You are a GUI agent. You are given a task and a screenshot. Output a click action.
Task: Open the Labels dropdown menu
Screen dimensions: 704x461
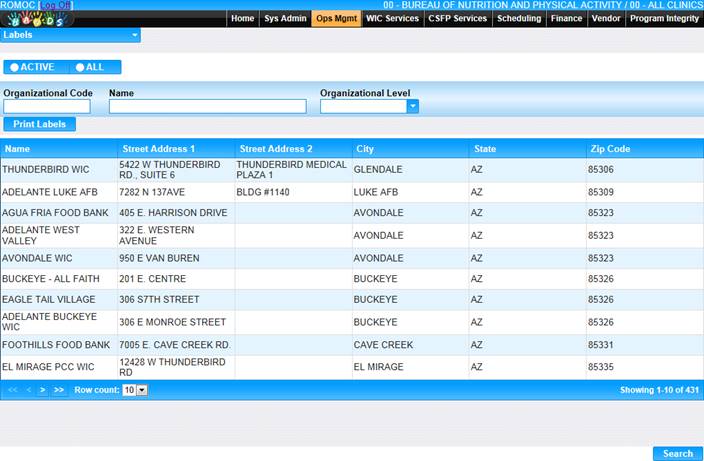tap(135, 35)
